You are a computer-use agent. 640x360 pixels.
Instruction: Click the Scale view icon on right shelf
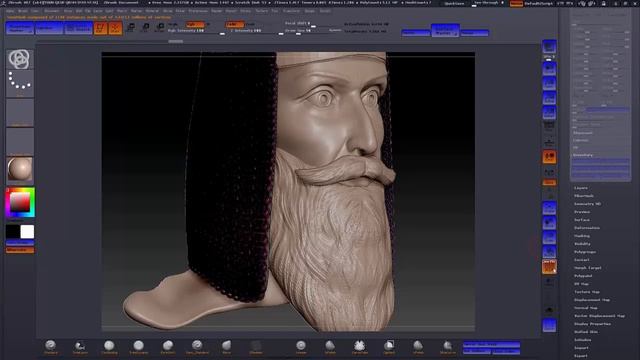[x=549, y=237]
